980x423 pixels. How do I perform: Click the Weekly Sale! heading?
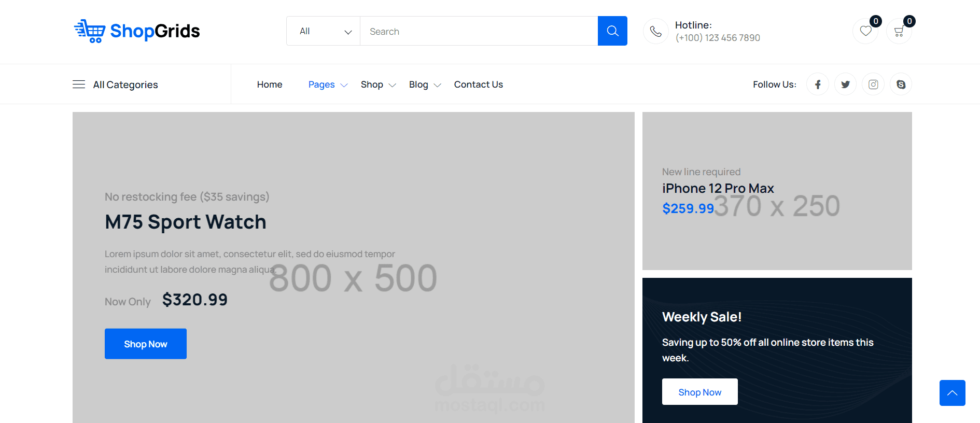pos(702,317)
